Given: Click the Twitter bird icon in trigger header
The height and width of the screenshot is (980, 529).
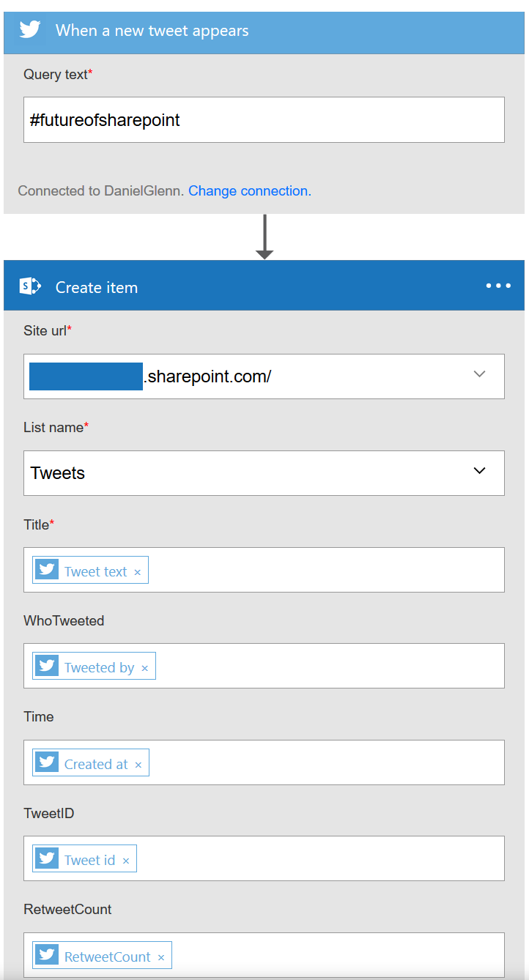Looking at the screenshot, I should click(30, 30).
